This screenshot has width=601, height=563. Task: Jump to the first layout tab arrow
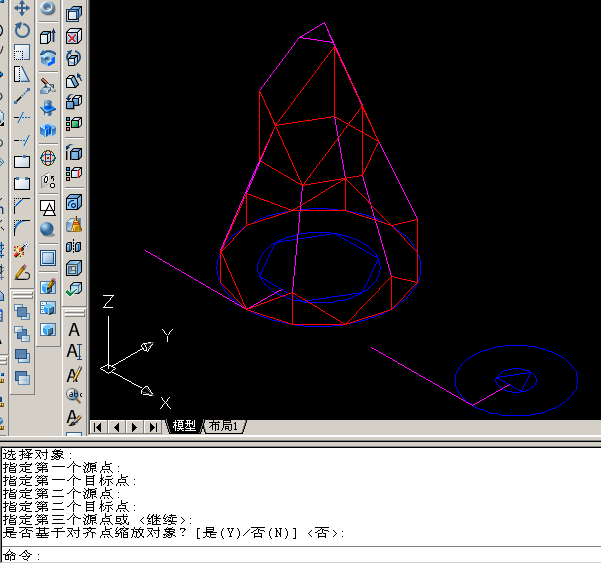pos(98,427)
